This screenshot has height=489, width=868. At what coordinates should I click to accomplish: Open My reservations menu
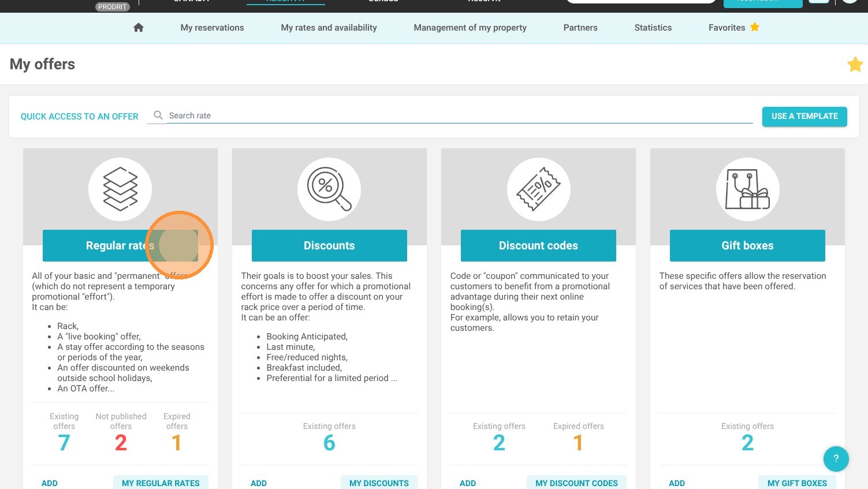click(212, 28)
